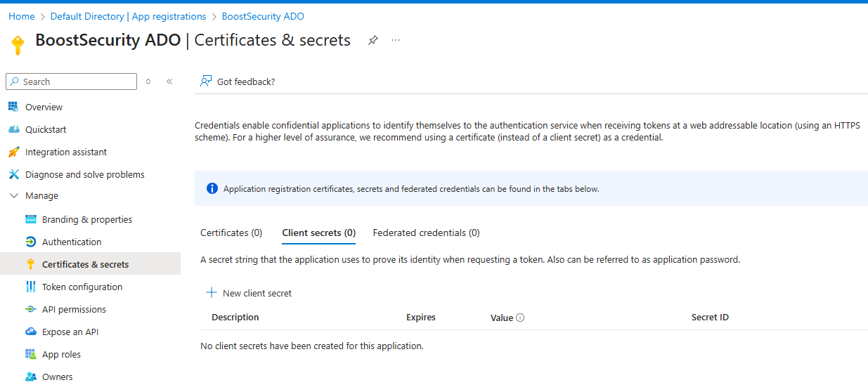The height and width of the screenshot is (392, 868).
Task: Click the Token configuration icon
Action: point(30,287)
